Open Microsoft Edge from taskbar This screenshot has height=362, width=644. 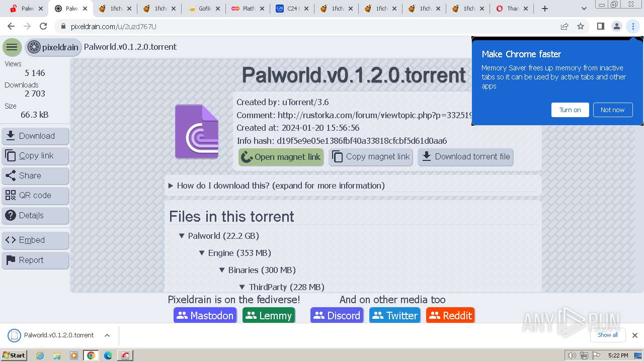(108, 355)
